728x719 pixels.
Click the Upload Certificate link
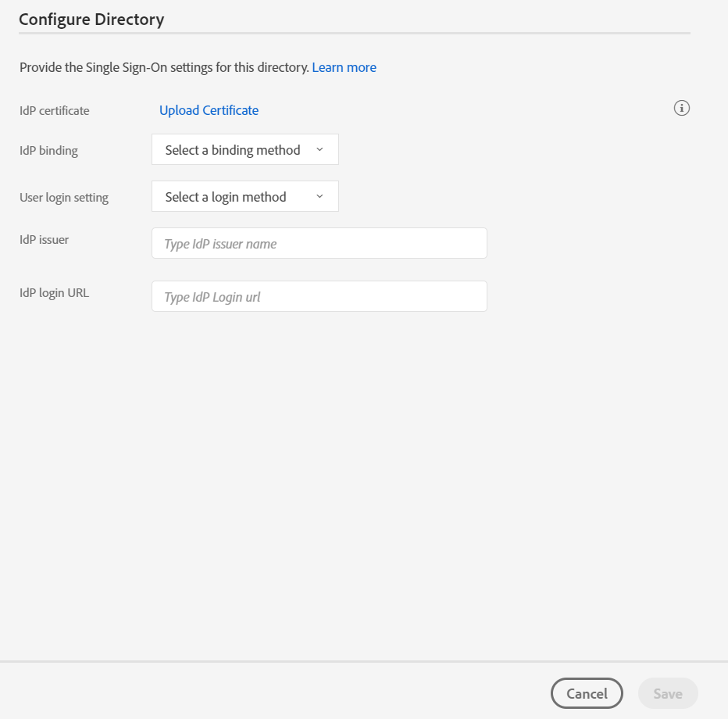coord(209,110)
